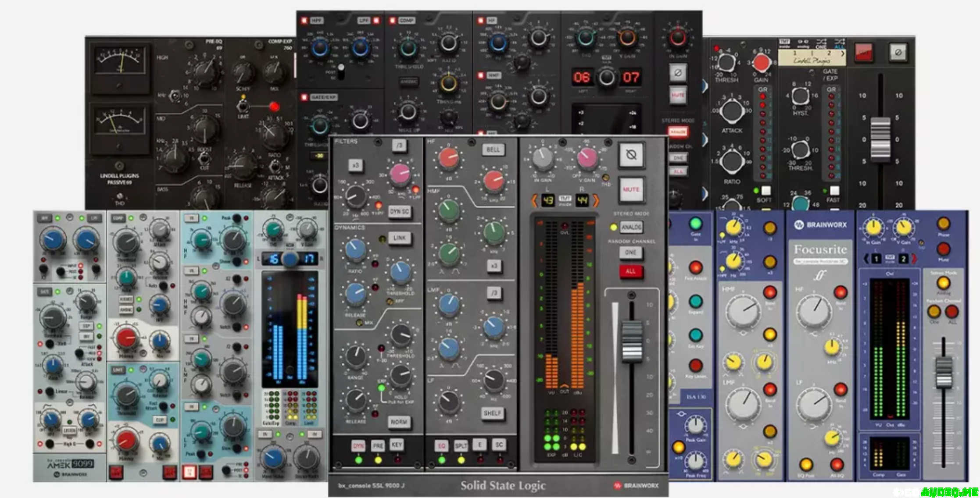Click the blue HPF frequency knob on AMEK
The image size is (980, 498).
53,241
